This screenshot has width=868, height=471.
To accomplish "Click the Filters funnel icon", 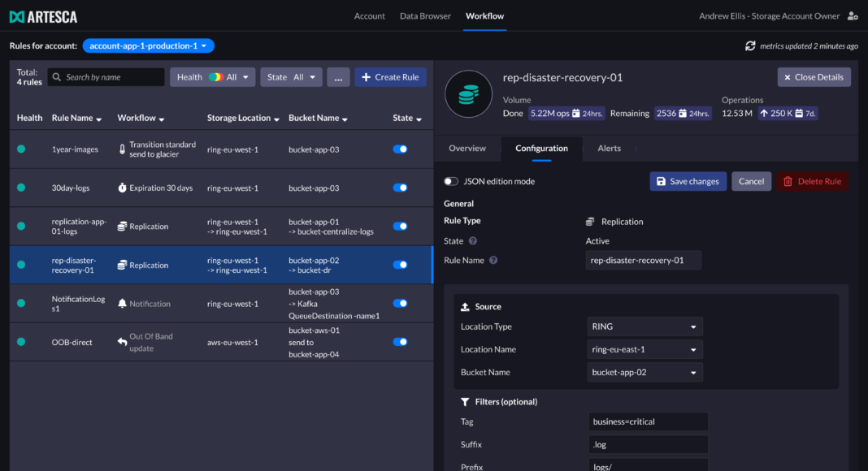I will (x=465, y=402).
